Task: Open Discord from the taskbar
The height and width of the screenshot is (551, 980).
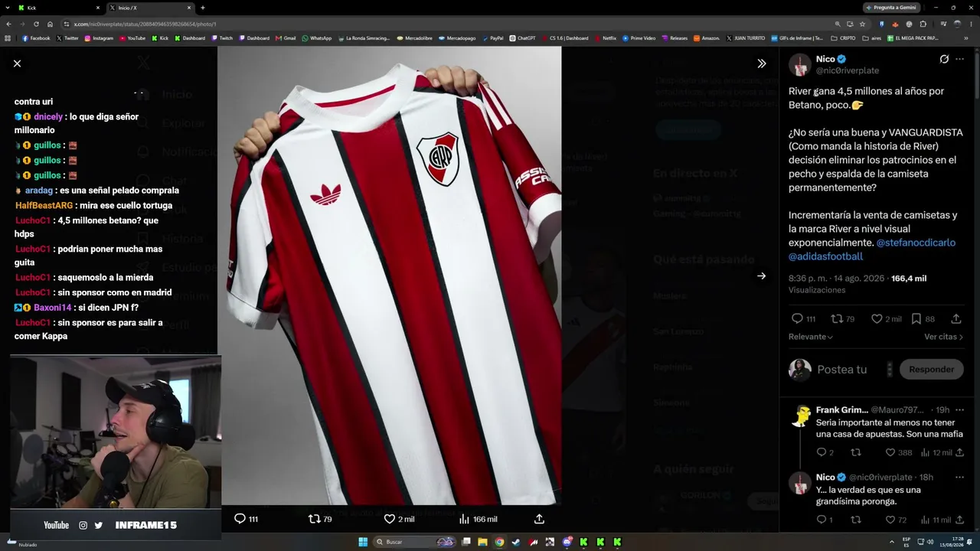Action: pyautogui.click(x=567, y=542)
